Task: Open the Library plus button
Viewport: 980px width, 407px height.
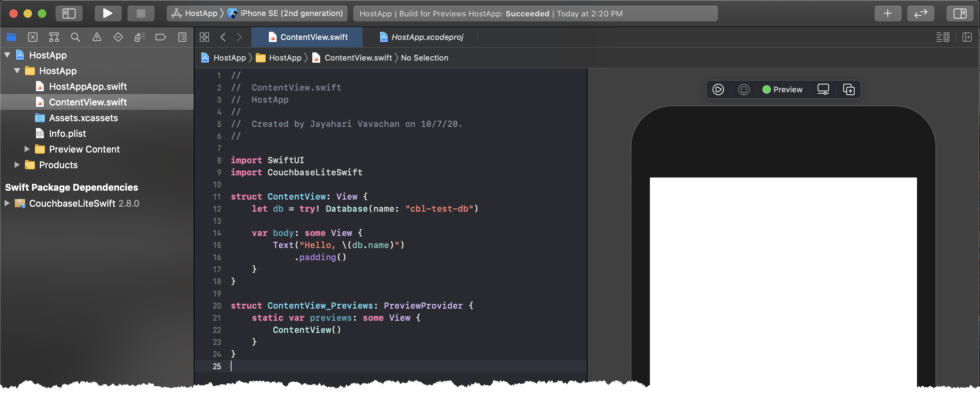Action: [887, 14]
